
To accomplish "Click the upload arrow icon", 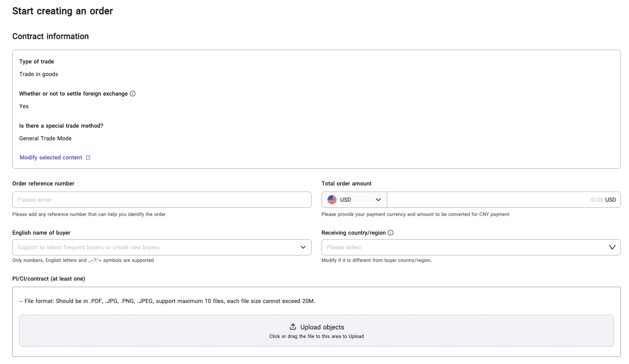I will coord(293,327).
